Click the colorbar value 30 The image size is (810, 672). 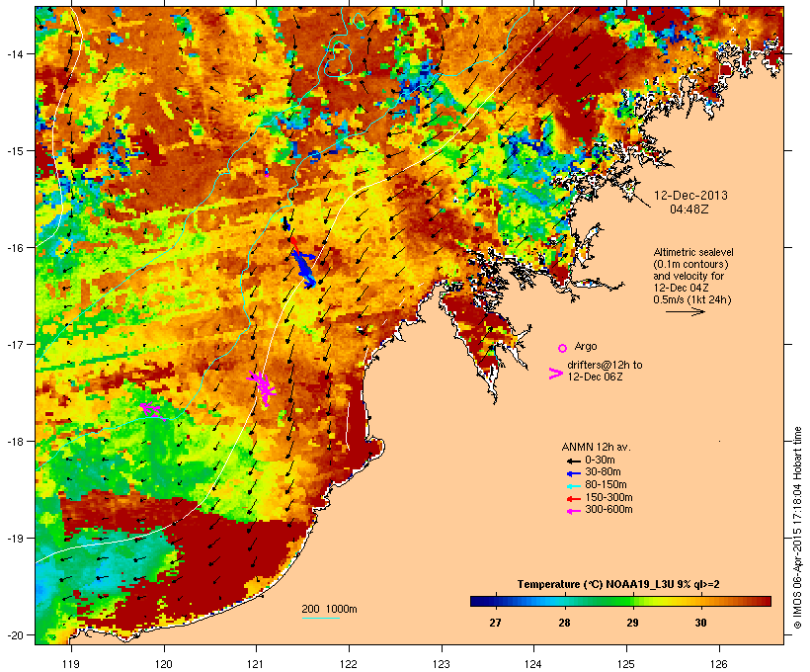[x=700, y=623]
